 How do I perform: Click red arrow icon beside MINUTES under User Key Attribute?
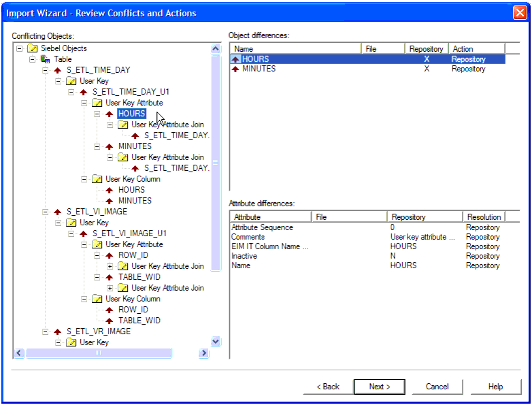[x=110, y=146]
